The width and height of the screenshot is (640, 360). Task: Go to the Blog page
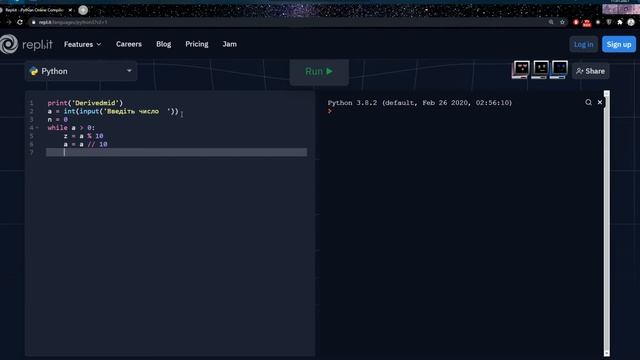pyautogui.click(x=163, y=44)
